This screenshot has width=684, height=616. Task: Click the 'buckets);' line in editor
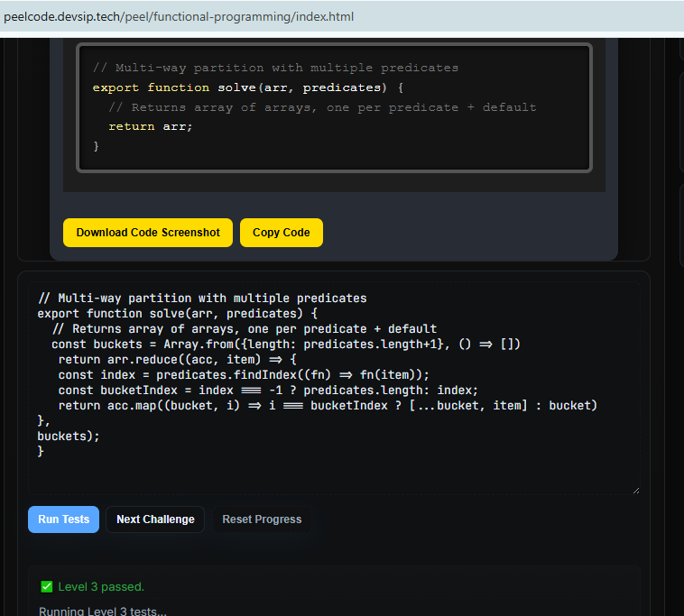69,436
